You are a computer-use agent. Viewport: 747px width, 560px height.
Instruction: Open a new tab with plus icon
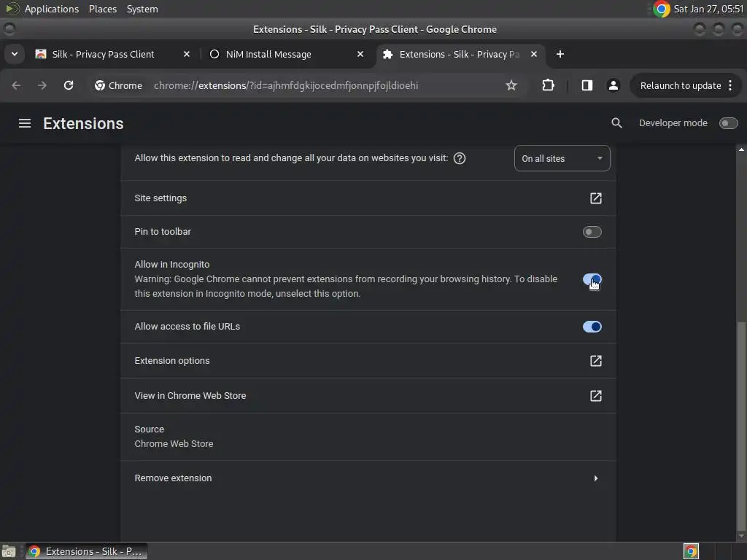click(560, 54)
